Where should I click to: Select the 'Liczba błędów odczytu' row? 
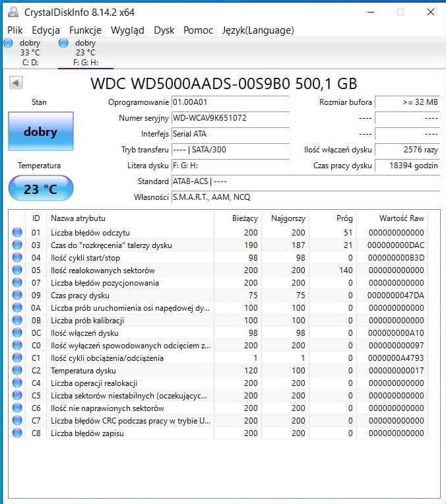pos(218,232)
